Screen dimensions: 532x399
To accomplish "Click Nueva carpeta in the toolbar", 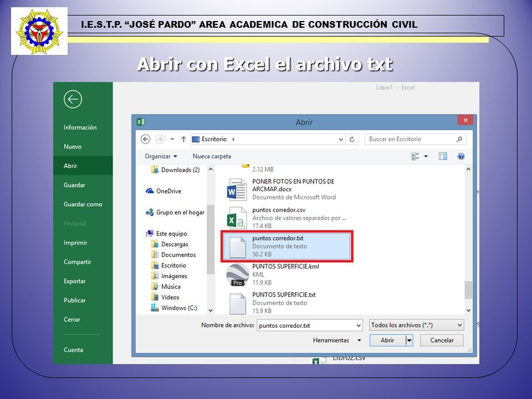I will [x=212, y=156].
